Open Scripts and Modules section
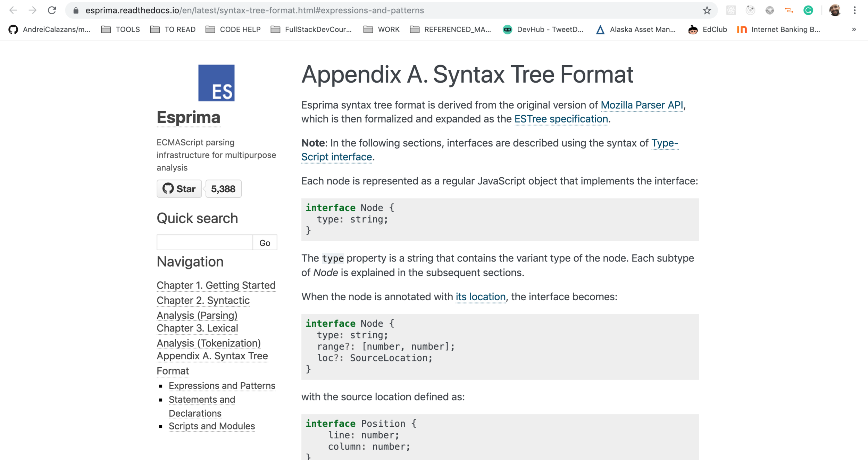868x460 pixels. pos(211,426)
